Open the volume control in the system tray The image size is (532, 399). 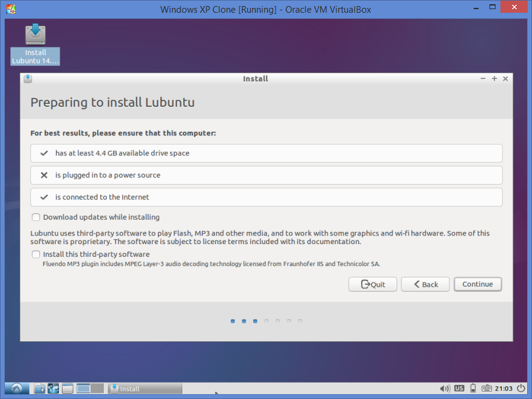tap(445, 389)
